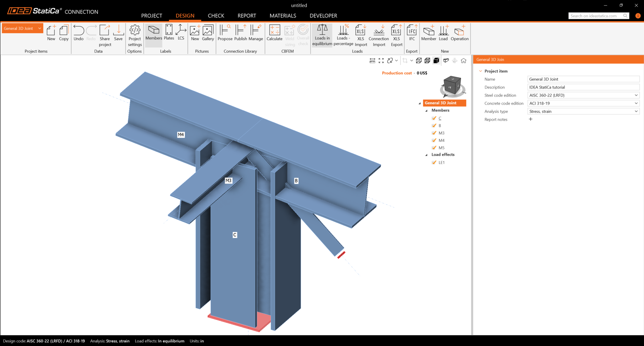Uncheck member M3 in tree
This screenshot has height=346, width=644.
pyautogui.click(x=434, y=133)
